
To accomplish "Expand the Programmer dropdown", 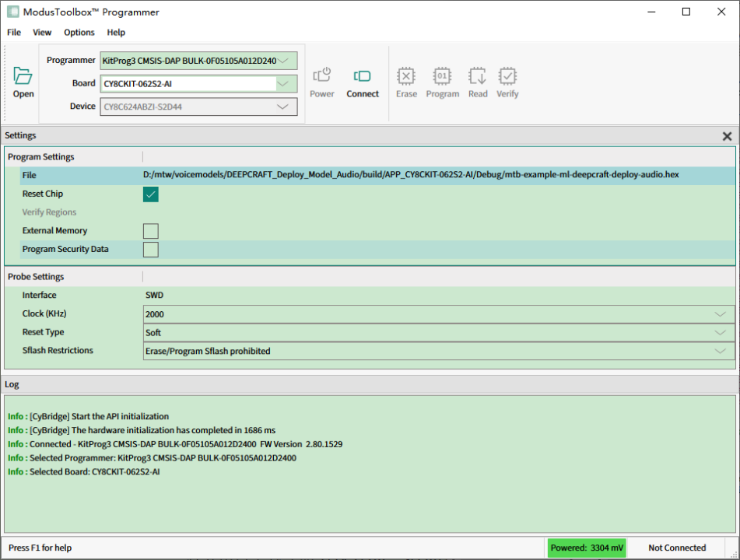I will [283, 61].
